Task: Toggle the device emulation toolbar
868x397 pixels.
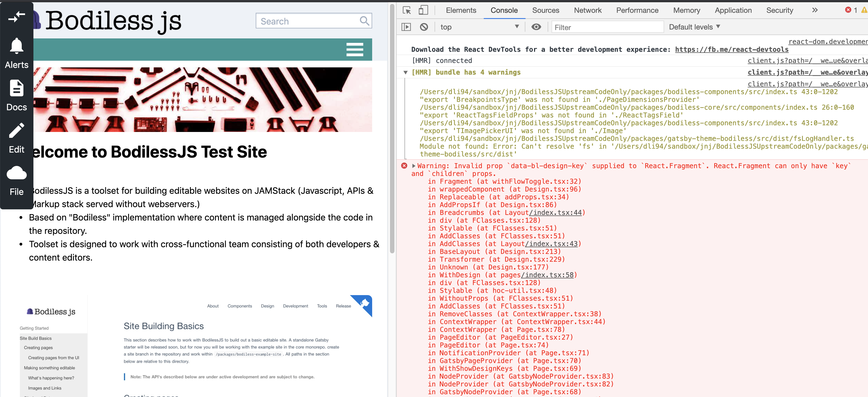Action: tap(424, 10)
